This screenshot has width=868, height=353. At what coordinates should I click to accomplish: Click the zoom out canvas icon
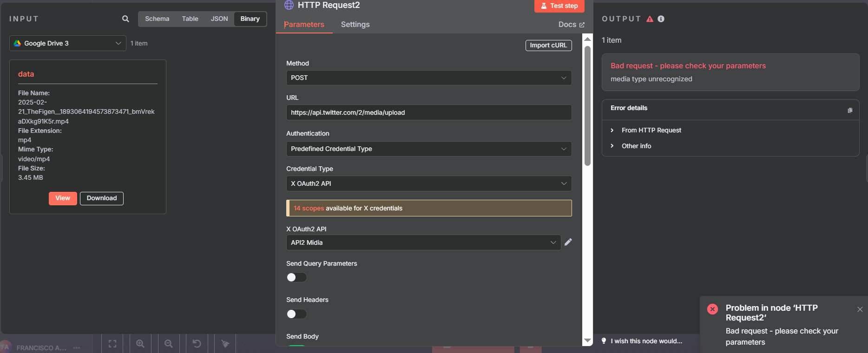coord(169,344)
